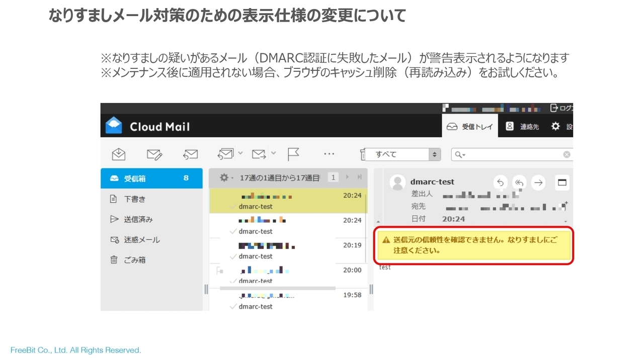The width and height of the screenshot is (644, 362).
Task: Go to the ごみ箱 trash folder
Action: coord(134,260)
